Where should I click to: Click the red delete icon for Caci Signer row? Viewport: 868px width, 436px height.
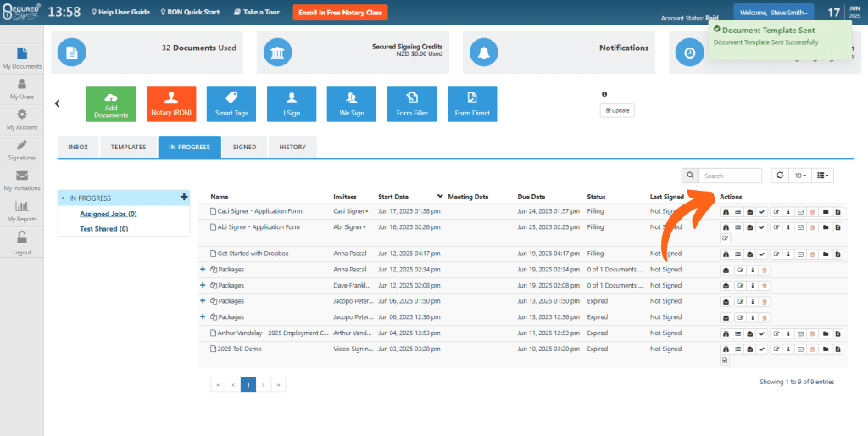click(812, 211)
